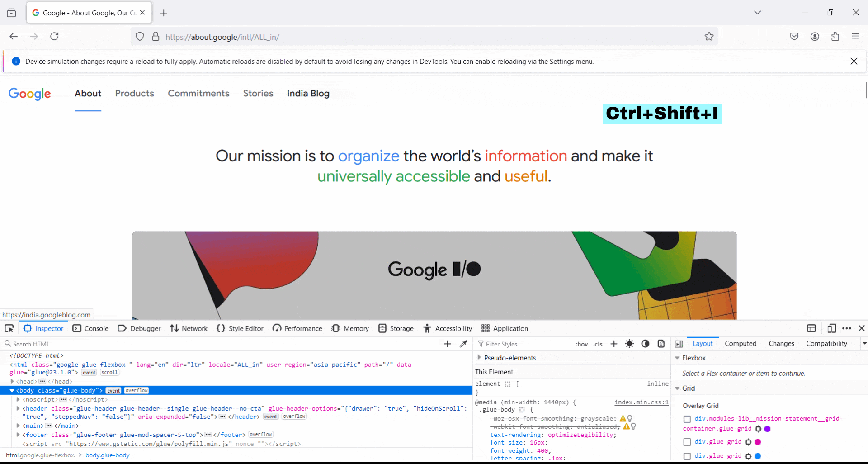Expand the header element node
The image size is (868, 464).
(18, 408)
